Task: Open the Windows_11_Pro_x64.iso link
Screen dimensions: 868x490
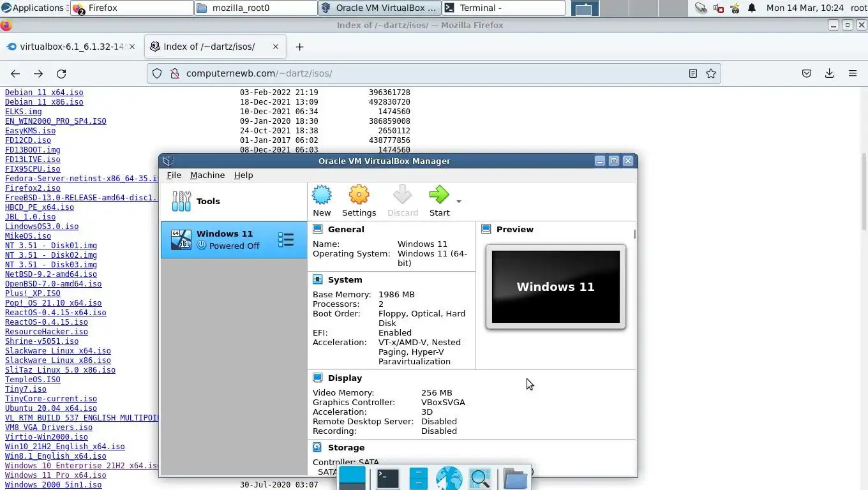Action: coord(56,475)
